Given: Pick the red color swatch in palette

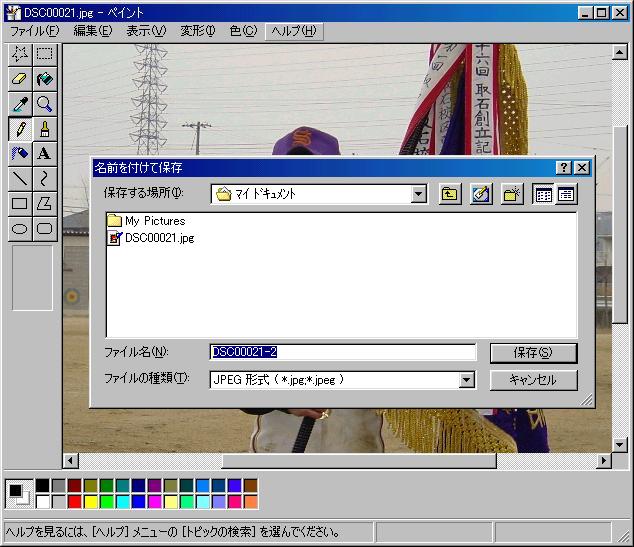Looking at the screenshot, I should click(x=75, y=501).
